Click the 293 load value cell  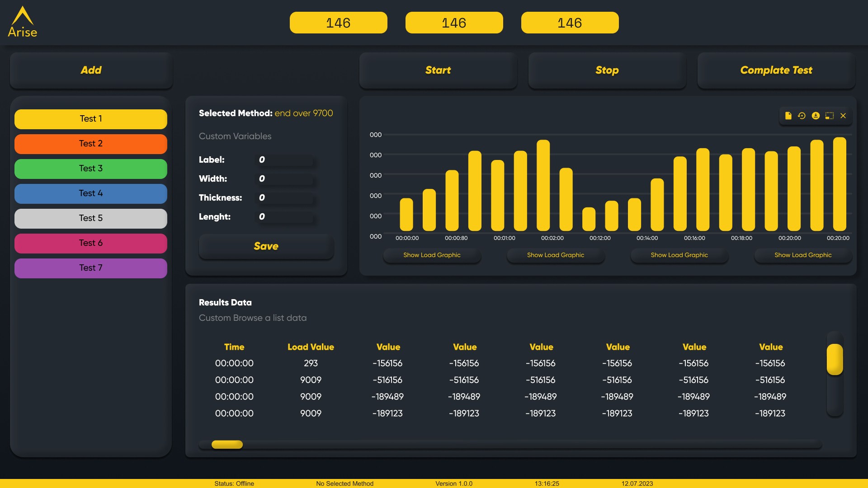click(x=311, y=363)
